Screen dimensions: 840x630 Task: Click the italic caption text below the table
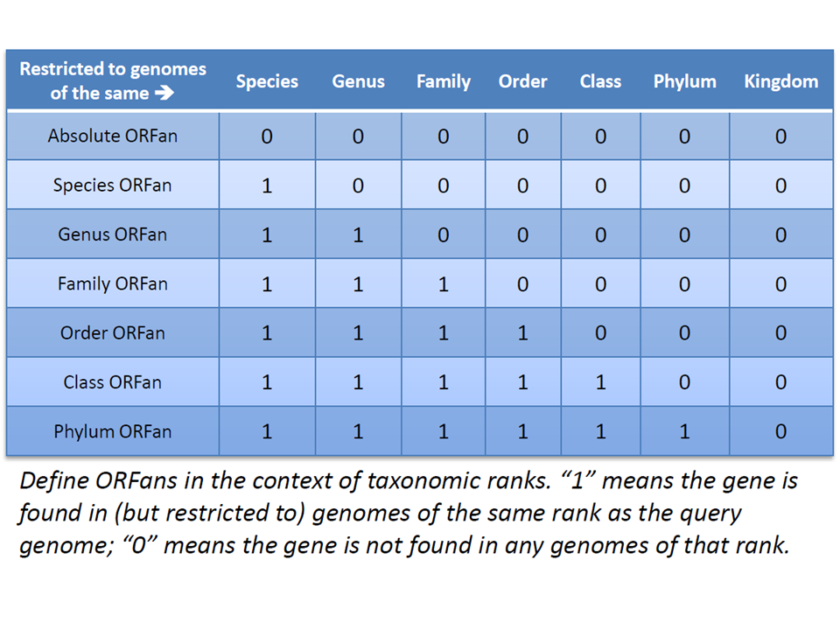(408, 514)
